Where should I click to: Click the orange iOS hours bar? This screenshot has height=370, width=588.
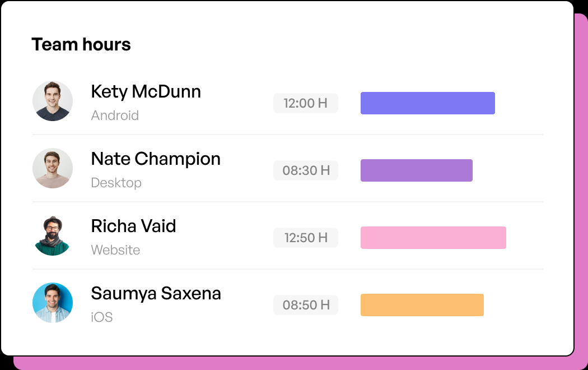422,305
